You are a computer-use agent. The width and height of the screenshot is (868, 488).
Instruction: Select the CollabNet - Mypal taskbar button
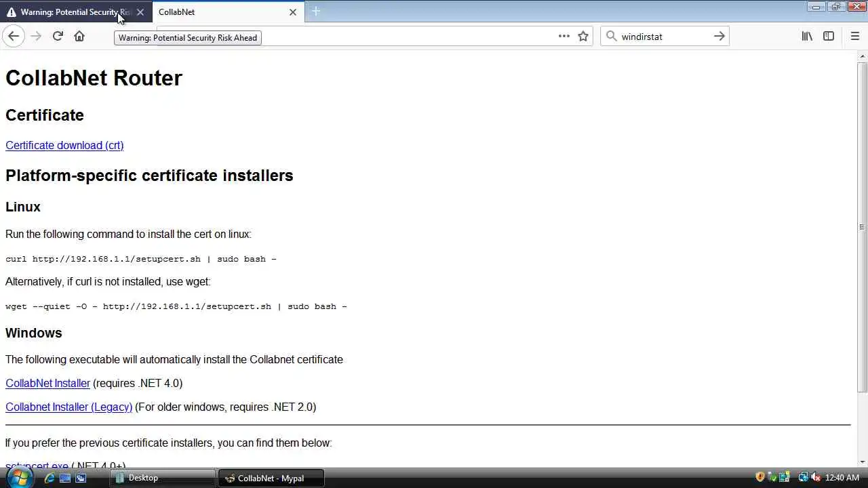click(271, 478)
